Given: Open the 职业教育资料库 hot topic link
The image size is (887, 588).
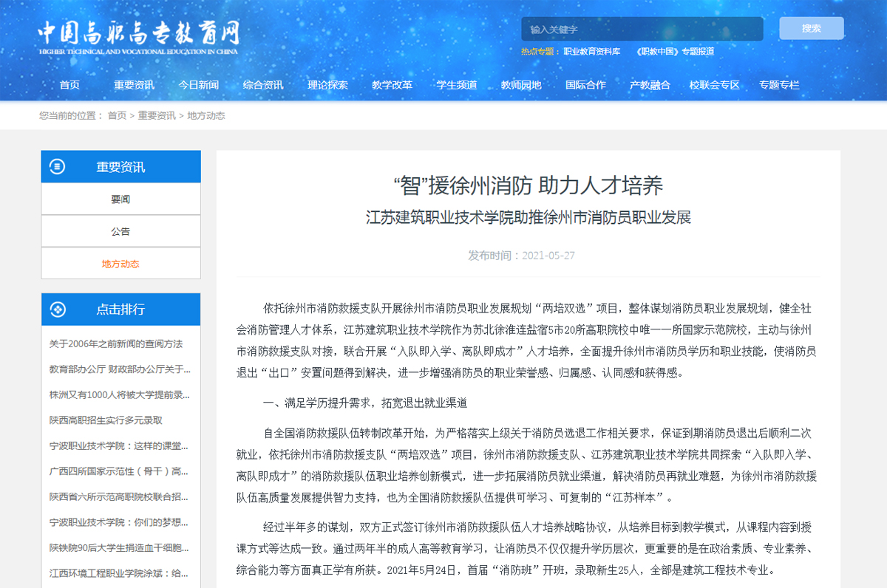Looking at the screenshot, I should [x=591, y=52].
